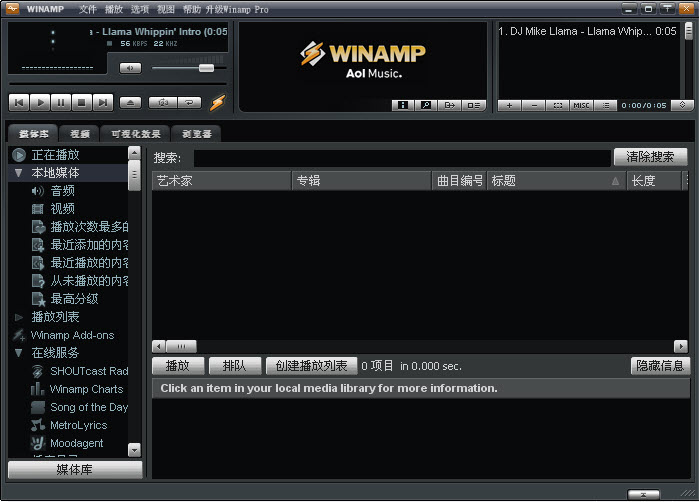The image size is (699, 502).
Task: Open the 播放 menu
Action: click(114, 9)
